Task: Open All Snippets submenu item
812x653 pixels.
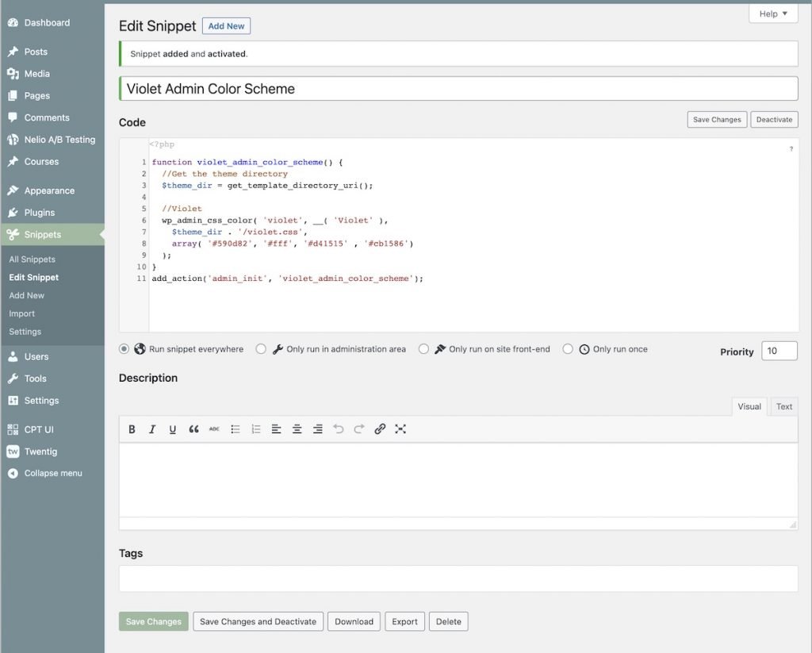Action: tap(32, 259)
